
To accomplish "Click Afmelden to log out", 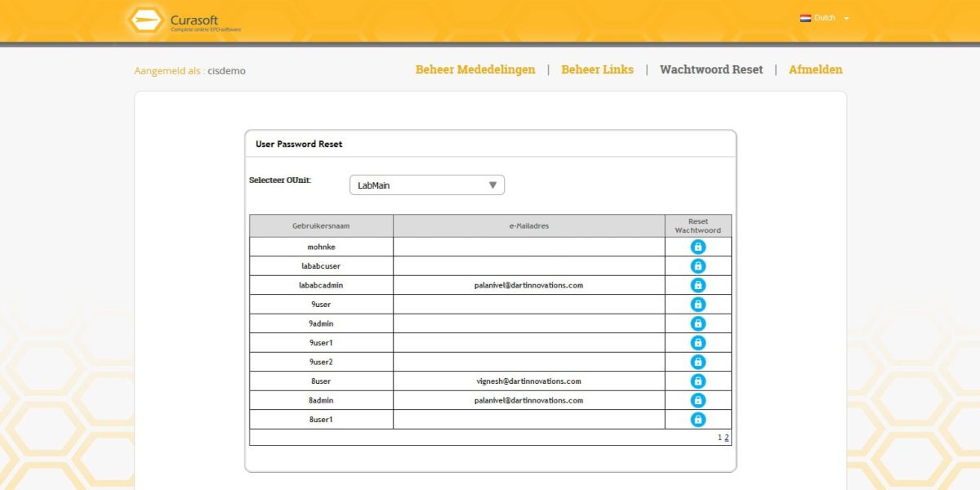I will [815, 69].
